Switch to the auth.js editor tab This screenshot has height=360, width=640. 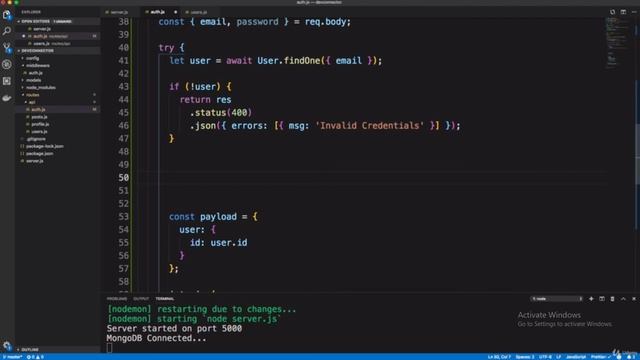(x=158, y=12)
